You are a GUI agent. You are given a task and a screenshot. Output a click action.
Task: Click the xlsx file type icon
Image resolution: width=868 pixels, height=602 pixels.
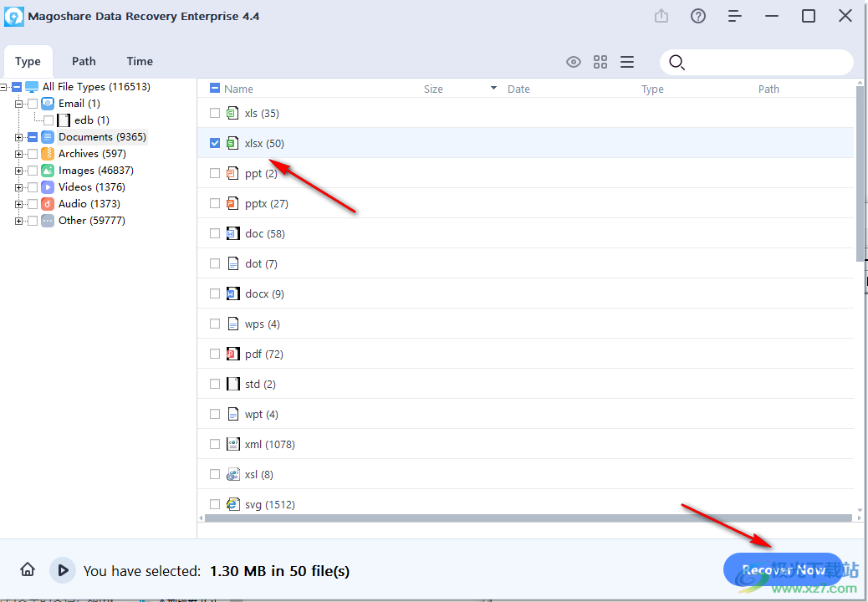[x=232, y=143]
